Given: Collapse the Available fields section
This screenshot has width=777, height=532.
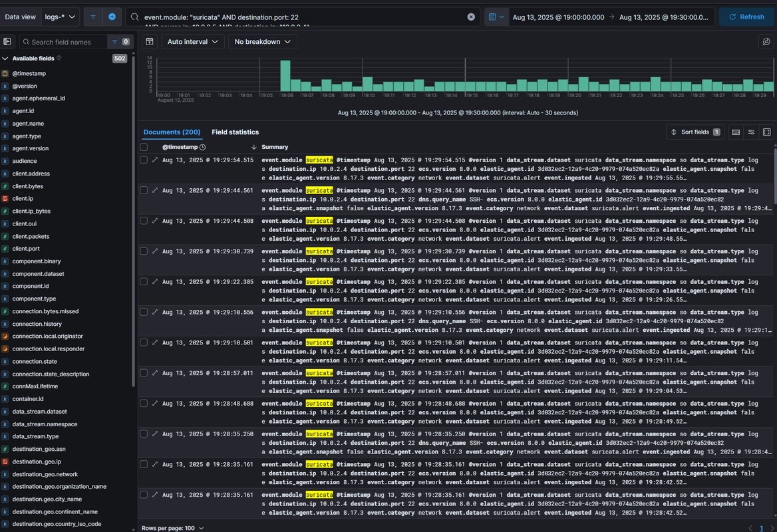Looking at the screenshot, I should [x=5, y=59].
